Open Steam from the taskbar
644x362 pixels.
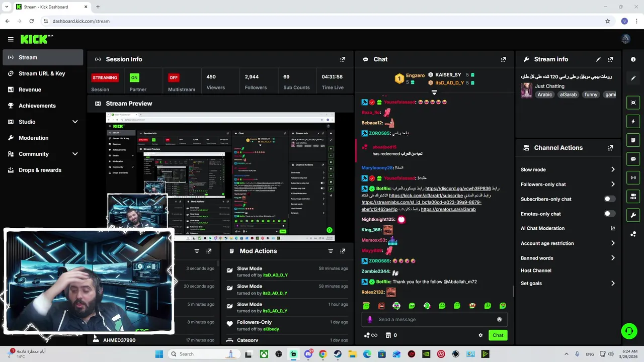click(338, 354)
